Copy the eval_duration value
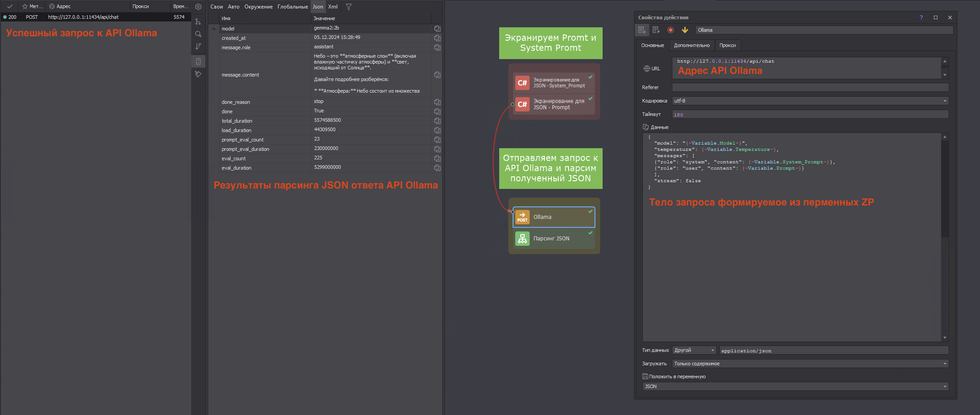 (437, 168)
